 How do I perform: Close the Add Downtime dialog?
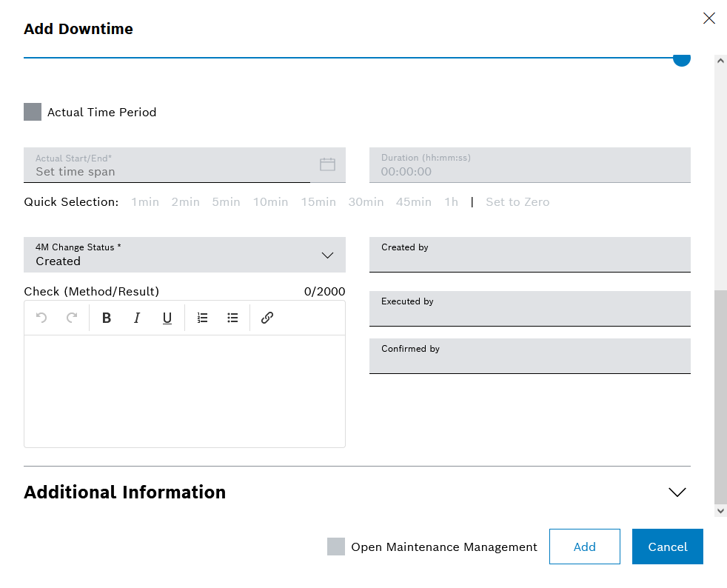coord(708,19)
